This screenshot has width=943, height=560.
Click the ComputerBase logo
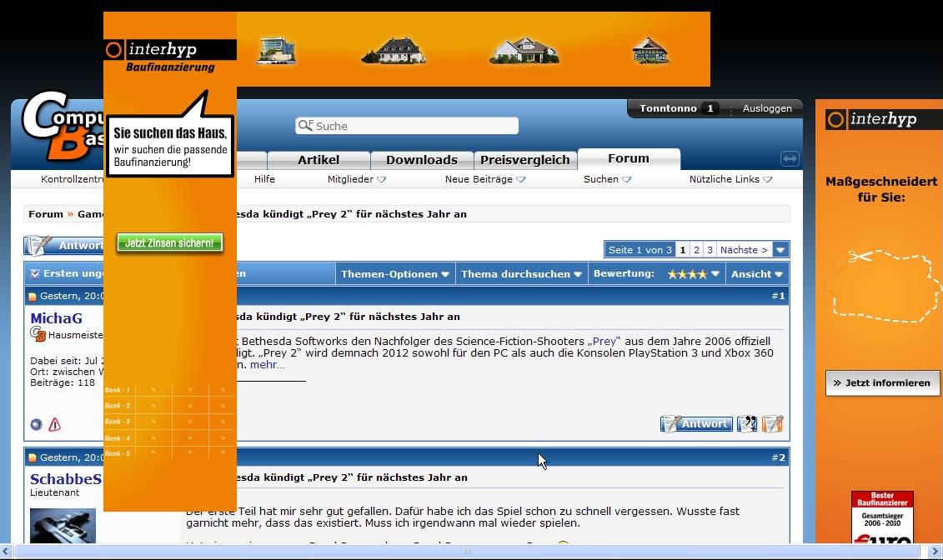(63, 126)
